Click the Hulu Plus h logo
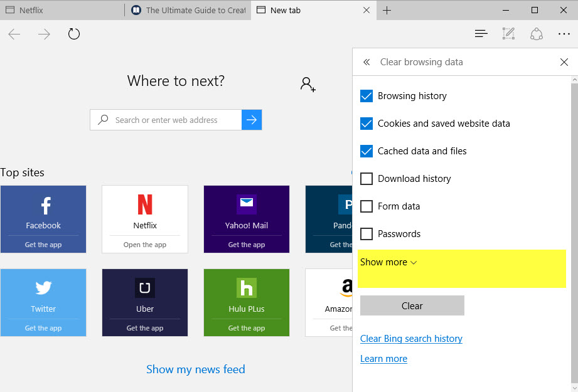 coord(247,288)
